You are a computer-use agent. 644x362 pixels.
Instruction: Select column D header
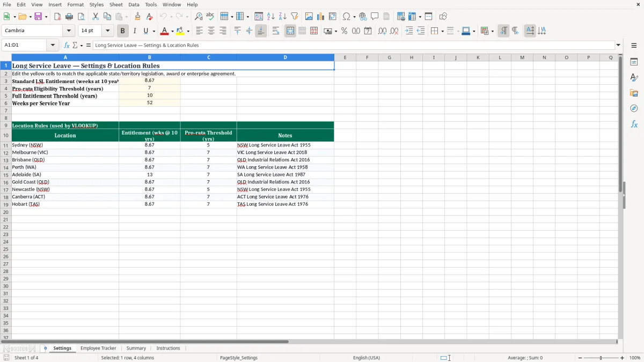click(286, 57)
